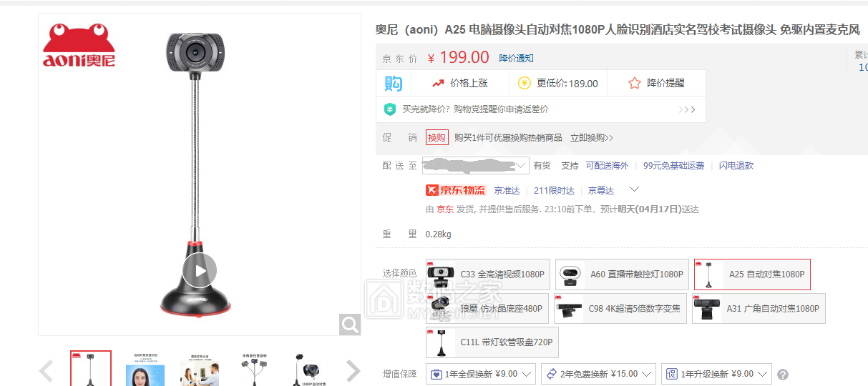Select the A25 自动对焦1080P option
Viewport: 868px width, 386px height.
pos(752,274)
